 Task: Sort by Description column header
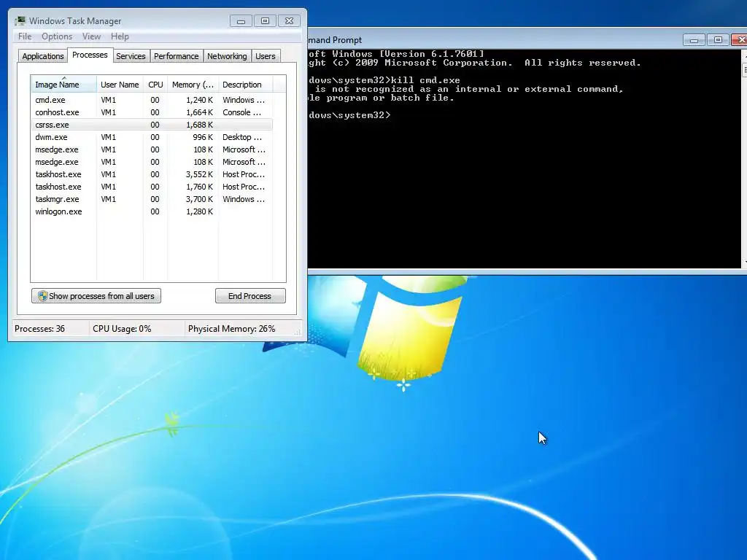[x=245, y=85]
